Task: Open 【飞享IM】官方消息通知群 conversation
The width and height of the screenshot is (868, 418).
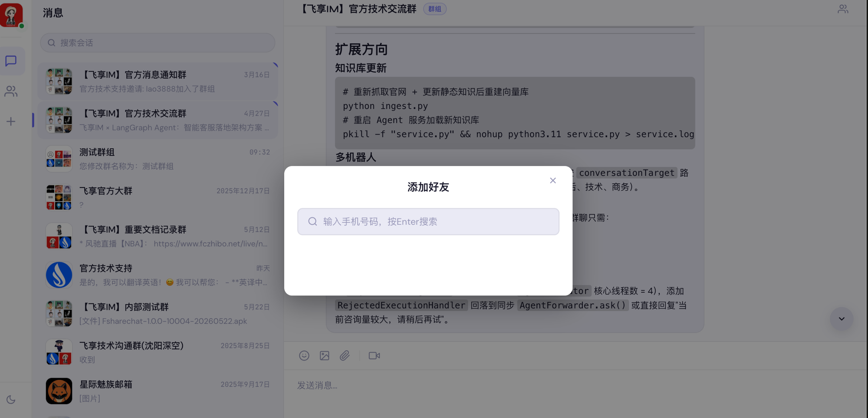Action: [158, 82]
